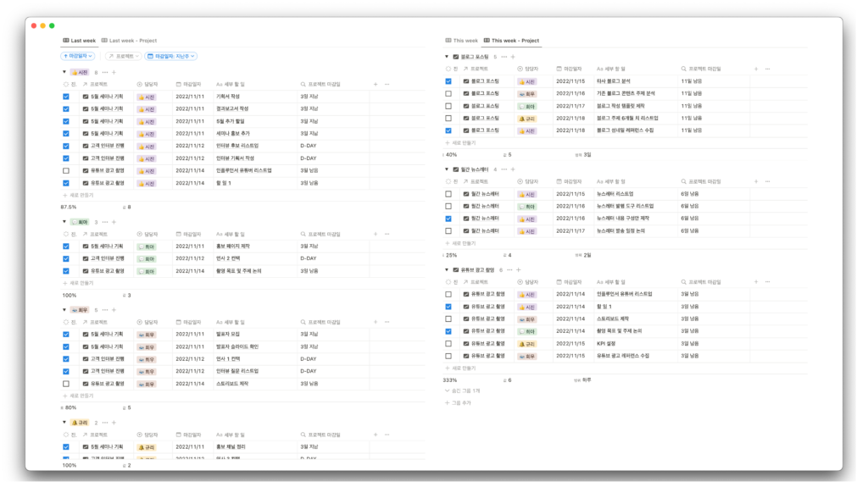Collapse the 시진 group triangle
Screen dimensions: 868x504
point(64,72)
